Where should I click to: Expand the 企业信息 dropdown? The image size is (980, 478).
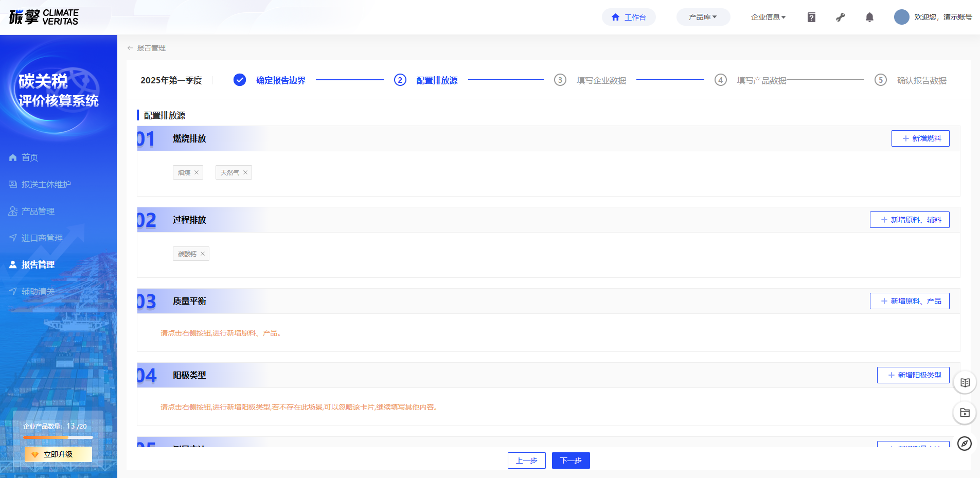coord(768,17)
